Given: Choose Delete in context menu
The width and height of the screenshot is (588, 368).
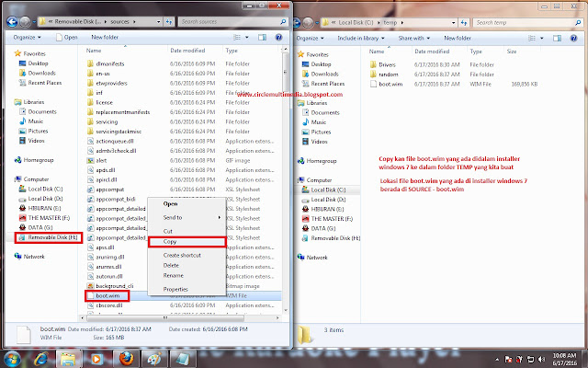Looking at the screenshot, I should click(x=171, y=265).
